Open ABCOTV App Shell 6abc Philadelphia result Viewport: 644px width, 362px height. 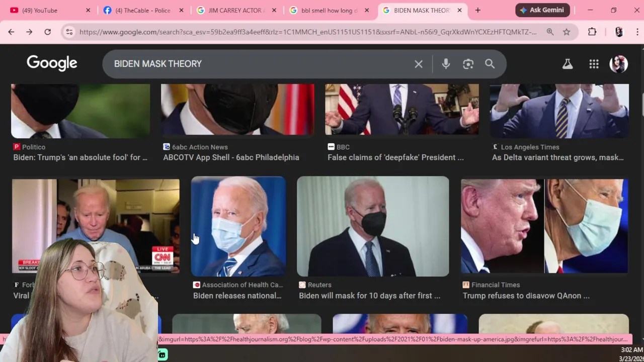click(231, 157)
